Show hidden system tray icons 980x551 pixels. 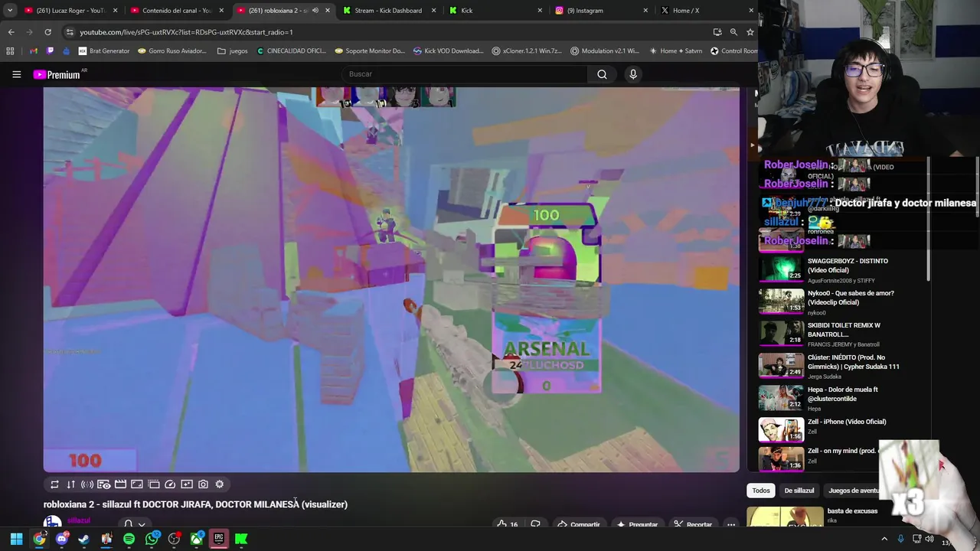884,539
